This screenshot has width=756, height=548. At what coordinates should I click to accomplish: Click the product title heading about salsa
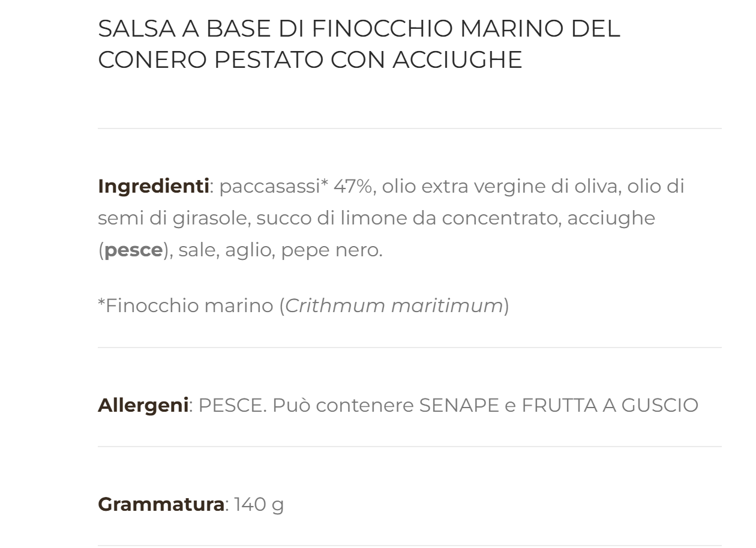[x=359, y=44]
